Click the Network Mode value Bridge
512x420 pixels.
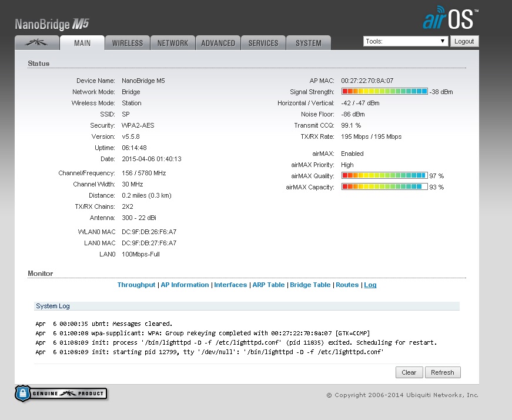[131, 92]
